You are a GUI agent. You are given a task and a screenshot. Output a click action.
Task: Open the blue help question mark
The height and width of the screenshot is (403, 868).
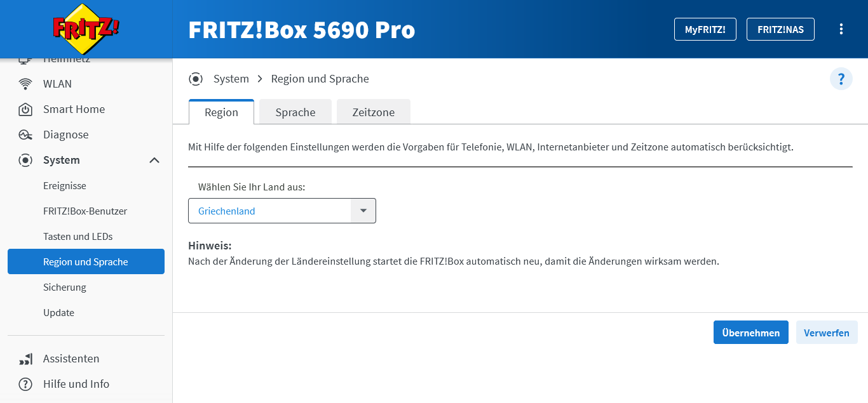pyautogui.click(x=841, y=79)
